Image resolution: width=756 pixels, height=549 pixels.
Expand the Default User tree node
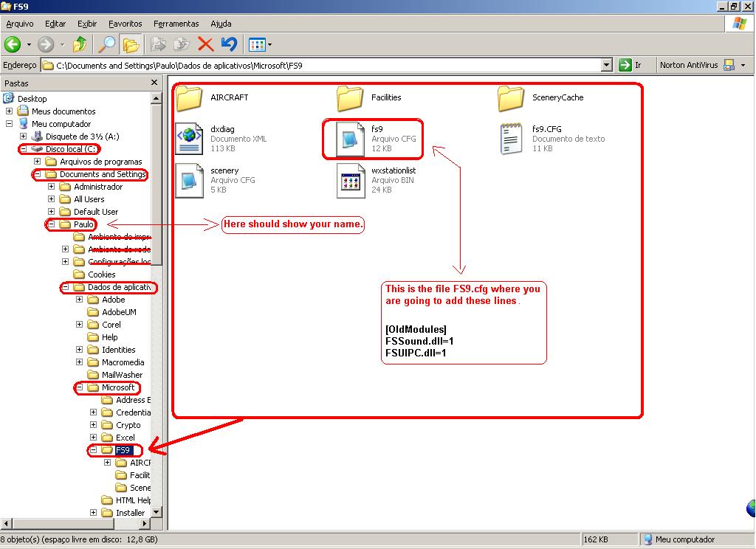point(51,211)
